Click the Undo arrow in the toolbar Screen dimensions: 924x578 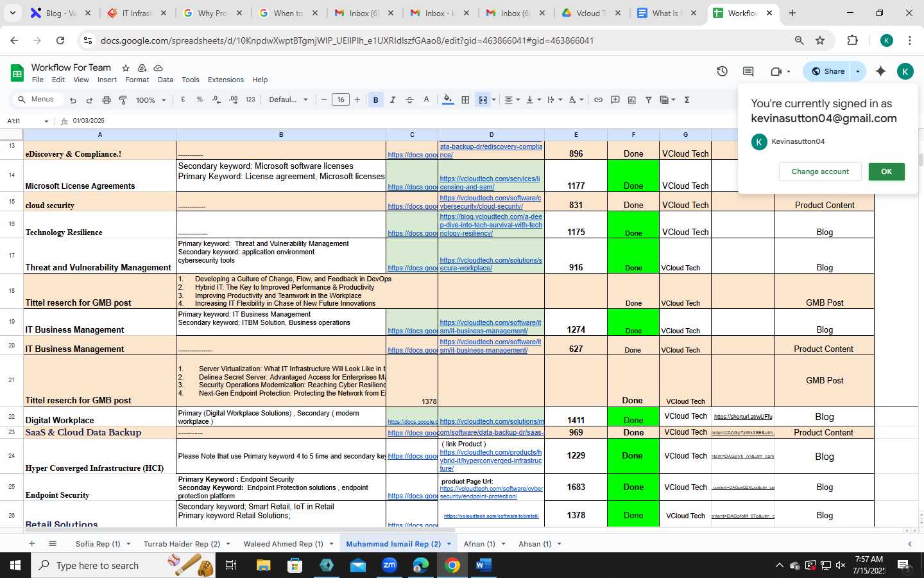tap(73, 100)
